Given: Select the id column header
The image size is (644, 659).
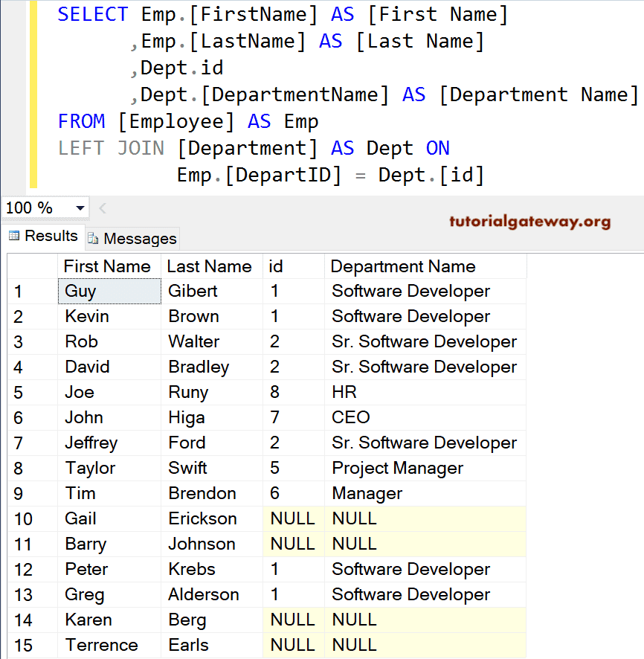Looking at the screenshot, I should (x=293, y=266).
